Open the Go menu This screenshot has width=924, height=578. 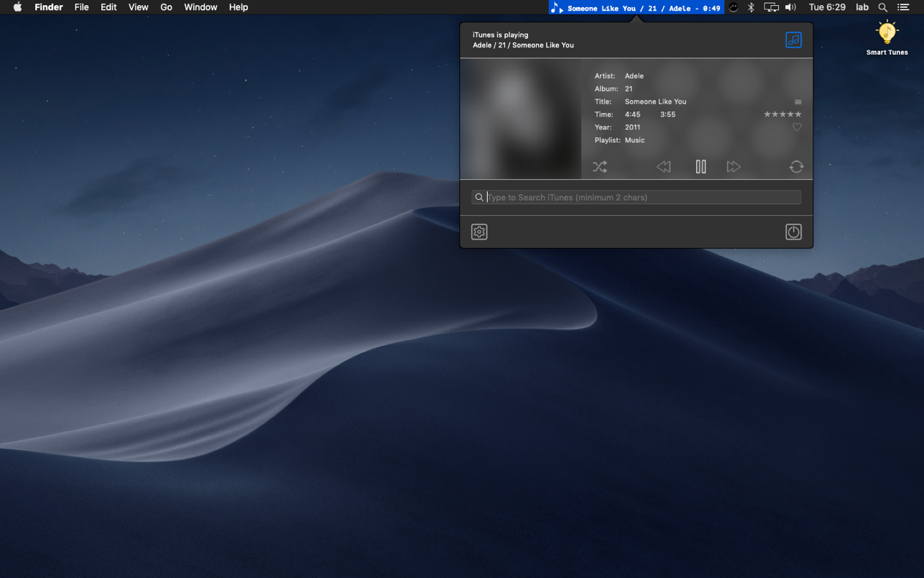[x=166, y=7]
